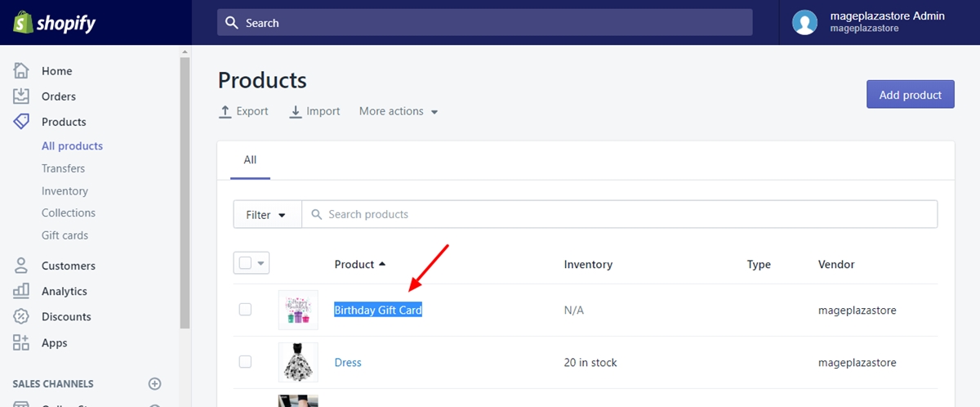Screen dimensions: 980x407
Task: Add a sales channel with the plus icon
Action: click(x=155, y=383)
